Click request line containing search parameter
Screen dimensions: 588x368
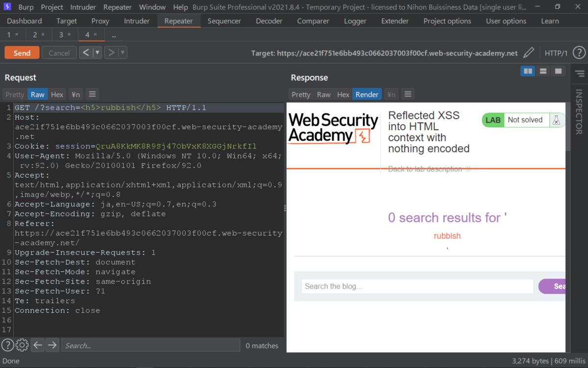[149, 107]
